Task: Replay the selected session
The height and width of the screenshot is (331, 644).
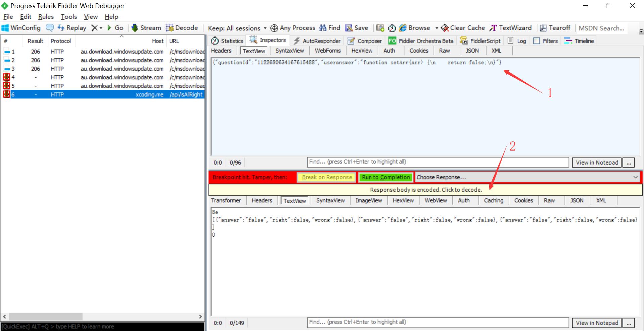Action: pos(72,28)
